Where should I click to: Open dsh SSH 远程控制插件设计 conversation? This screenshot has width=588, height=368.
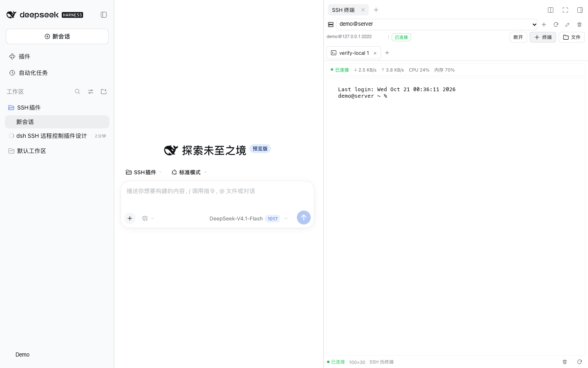(57, 136)
